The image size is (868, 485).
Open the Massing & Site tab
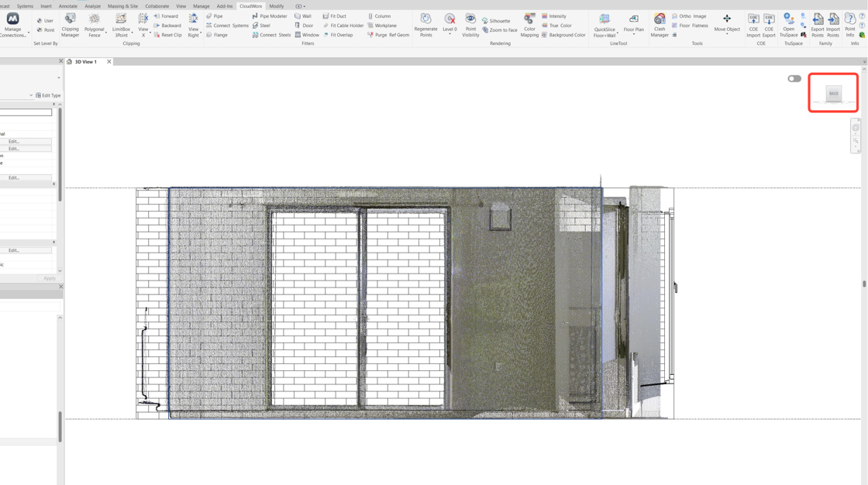pos(123,6)
